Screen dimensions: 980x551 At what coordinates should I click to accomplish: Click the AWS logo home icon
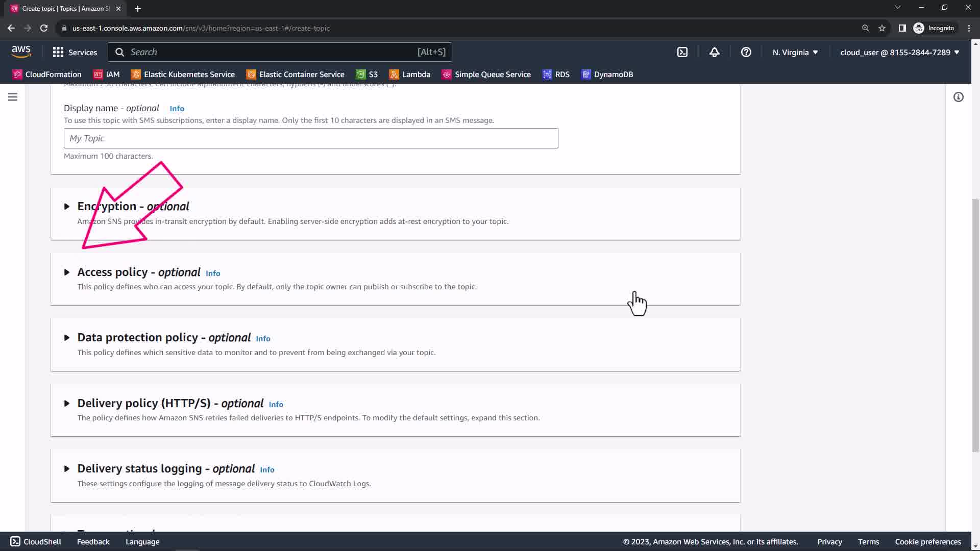pyautogui.click(x=21, y=52)
